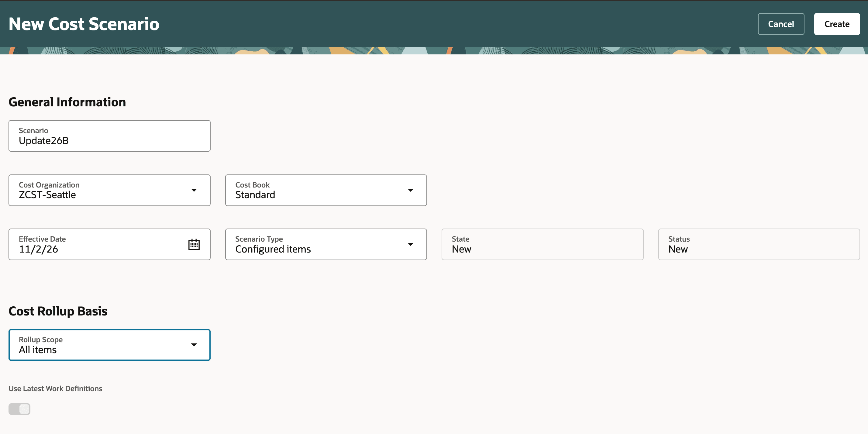
Task: Toggle Use Latest Work Definitions on
Action: [x=19, y=409]
